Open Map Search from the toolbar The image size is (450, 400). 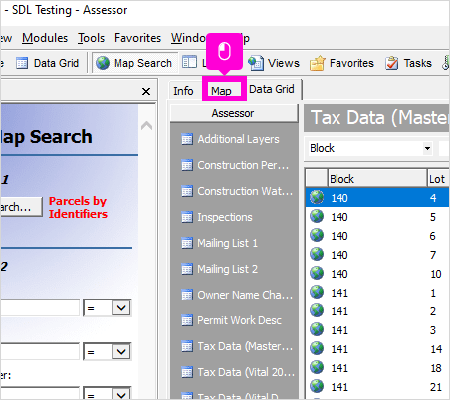coord(134,63)
